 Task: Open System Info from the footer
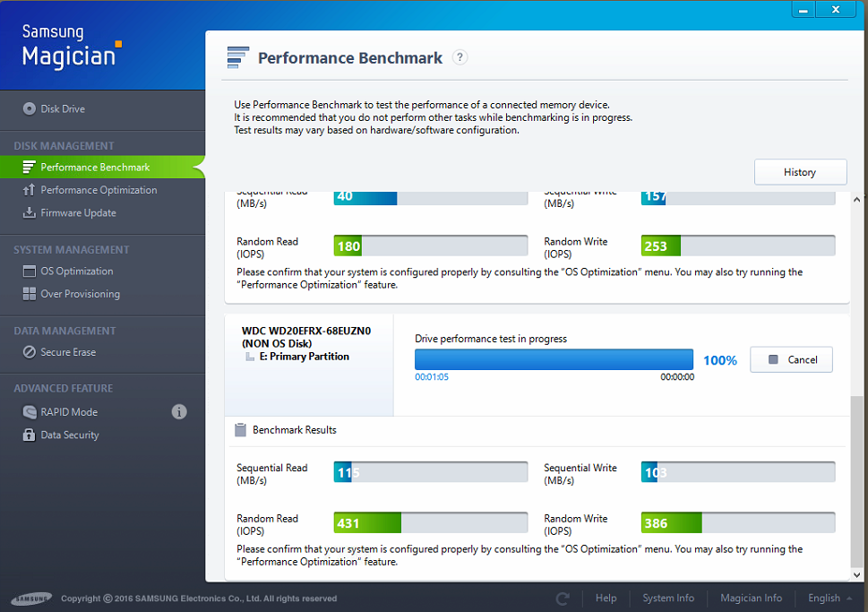(x=668, y=599)
